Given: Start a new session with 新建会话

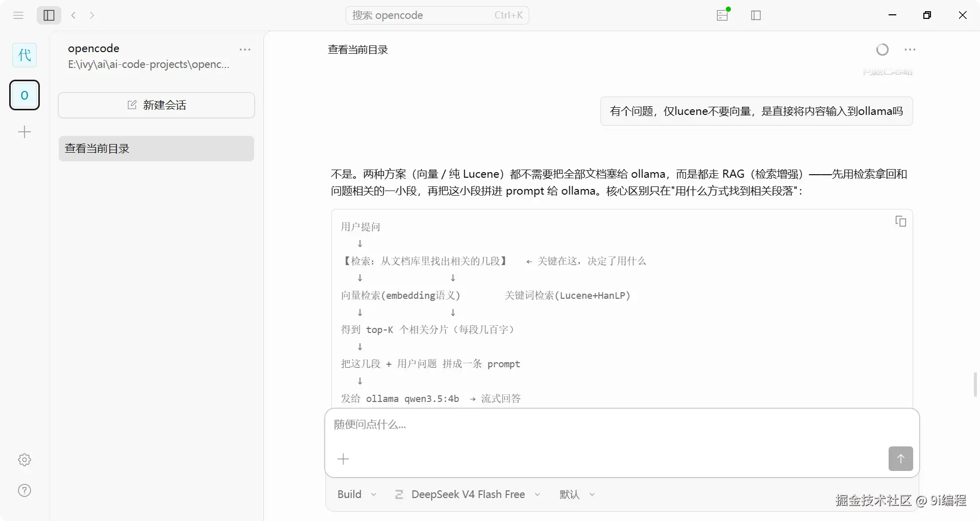Looking at the screenshot, I should (156, 105).
